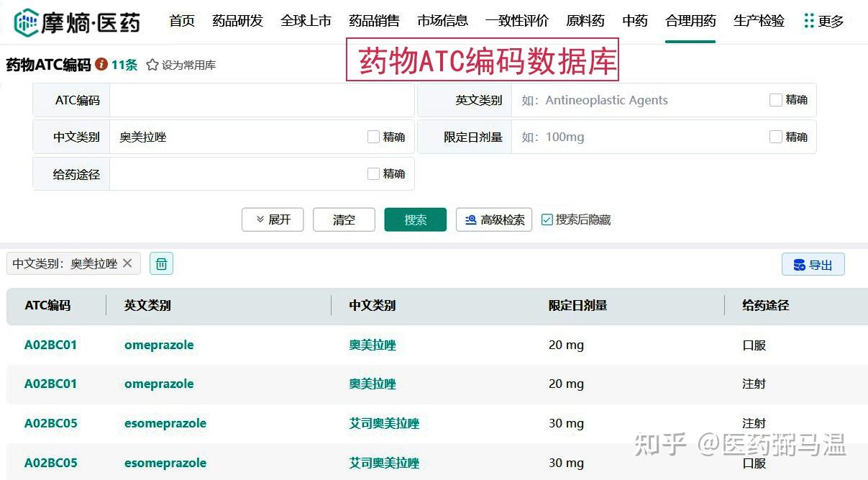Click the 清空 clear button
Image resolution: width=868 pixels, height=480 pixels.
[x=344, y=220]
